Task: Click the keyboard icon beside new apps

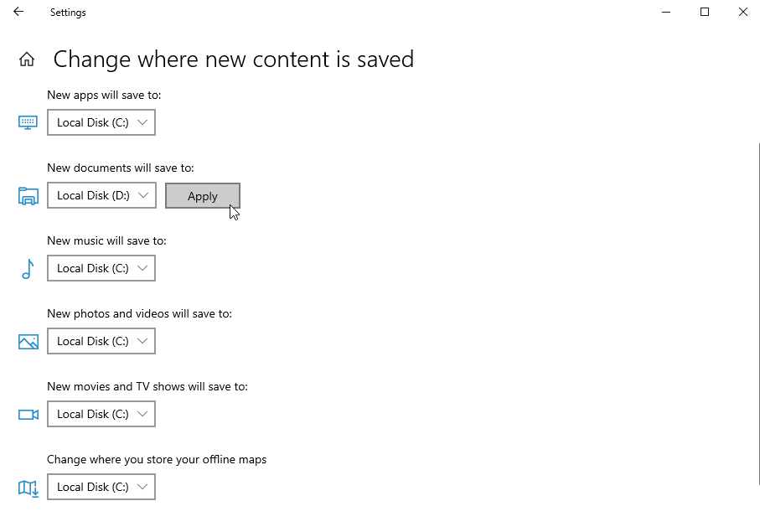Action: coord(28,123)
